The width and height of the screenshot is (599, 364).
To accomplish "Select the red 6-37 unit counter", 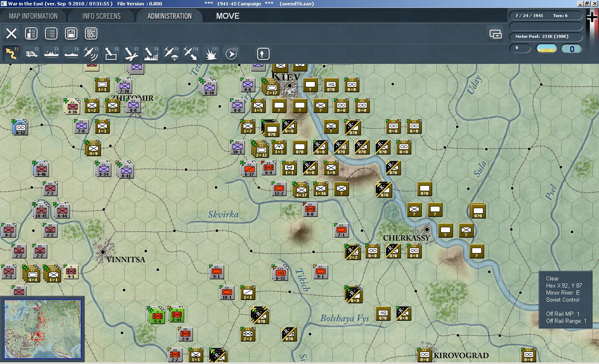I will 249,169.
